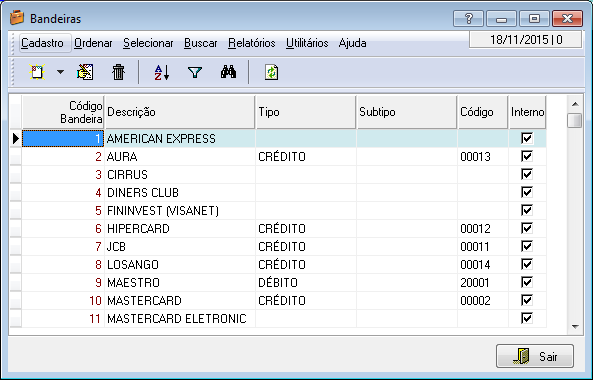
Task: Click the scrollbar up arrow
Action: pyautogui.click(x=575, y=104)
